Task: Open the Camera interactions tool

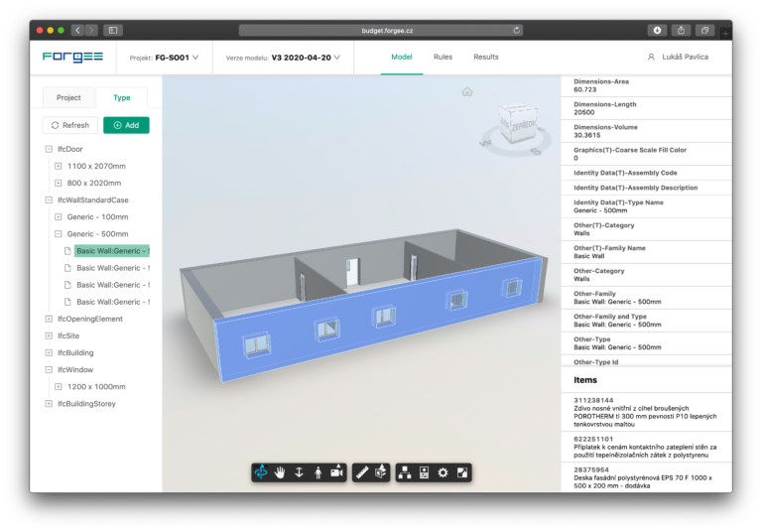Action: coord(336,472)
